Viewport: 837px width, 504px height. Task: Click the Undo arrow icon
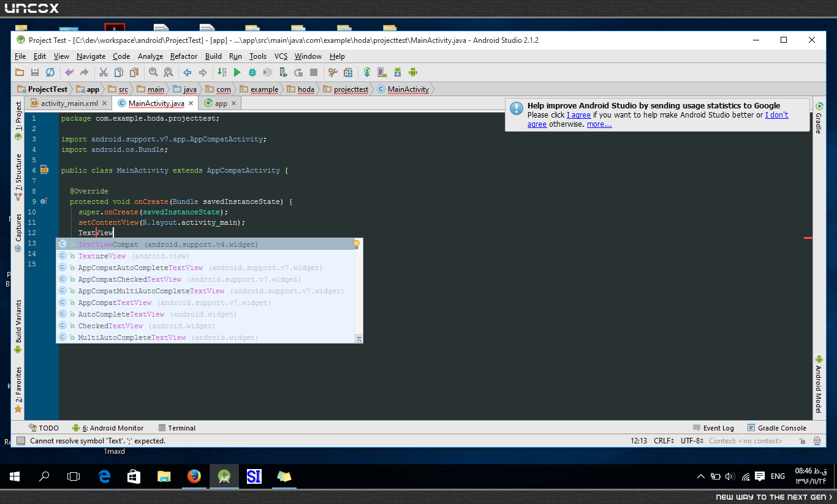[69, 72]
